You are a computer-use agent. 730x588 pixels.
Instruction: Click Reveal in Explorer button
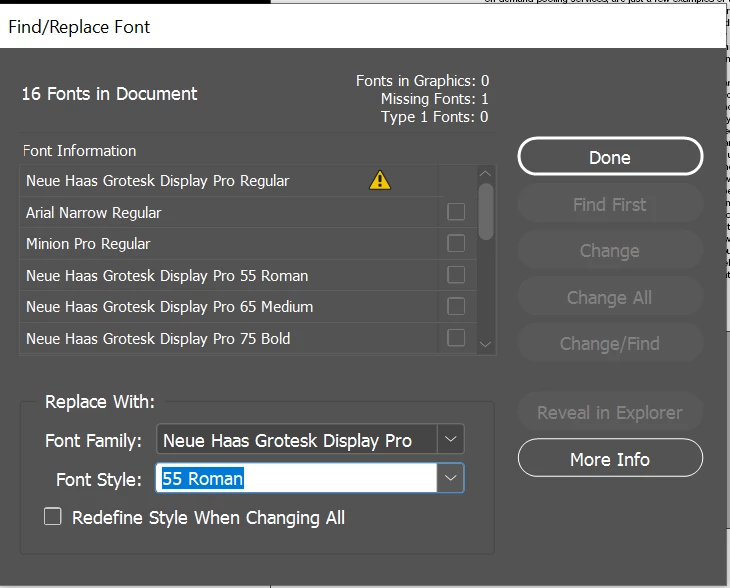point(610,412)
